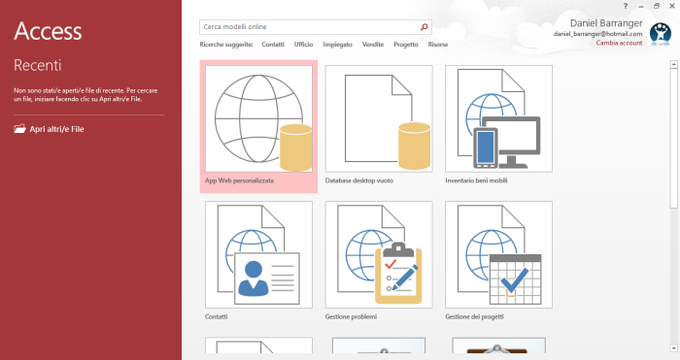Click the scrollbar up arrow
This screenshot has height=360, width=680.
673,64
